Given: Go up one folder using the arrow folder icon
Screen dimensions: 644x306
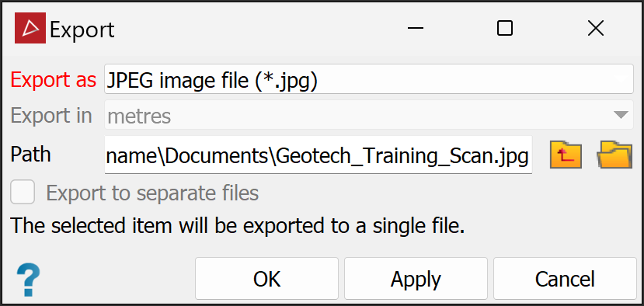Looking at the screenshot, I should (566, 155).
